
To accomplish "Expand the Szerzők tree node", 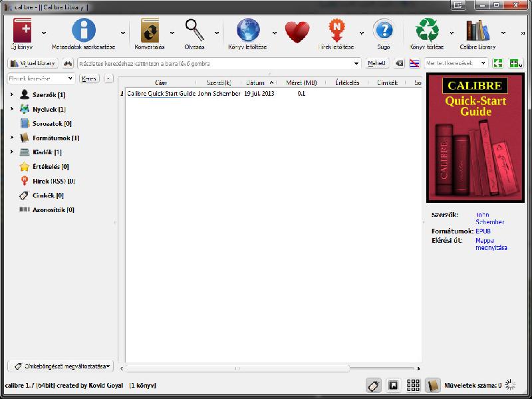I will (x=12, y=94).
